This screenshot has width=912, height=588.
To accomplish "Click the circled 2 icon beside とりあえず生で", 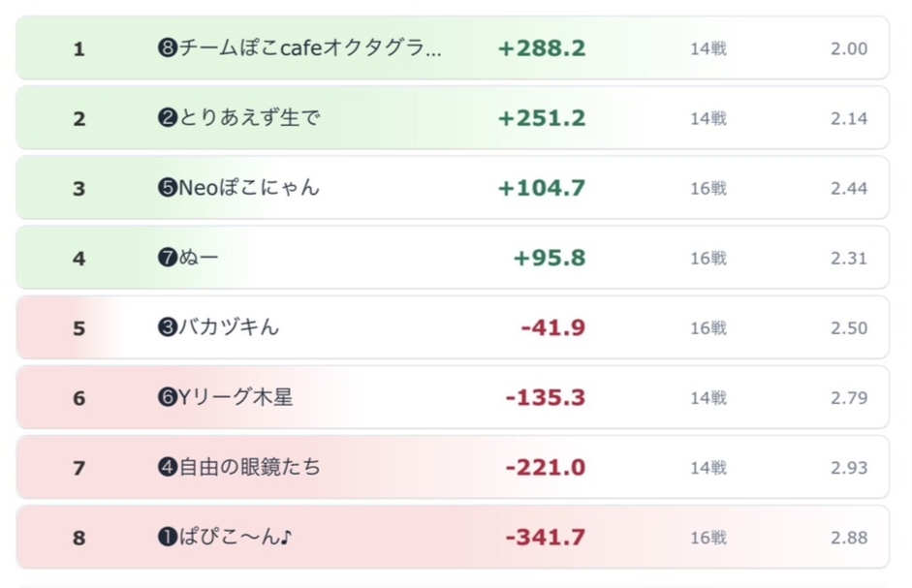I will tap(166, 118).
